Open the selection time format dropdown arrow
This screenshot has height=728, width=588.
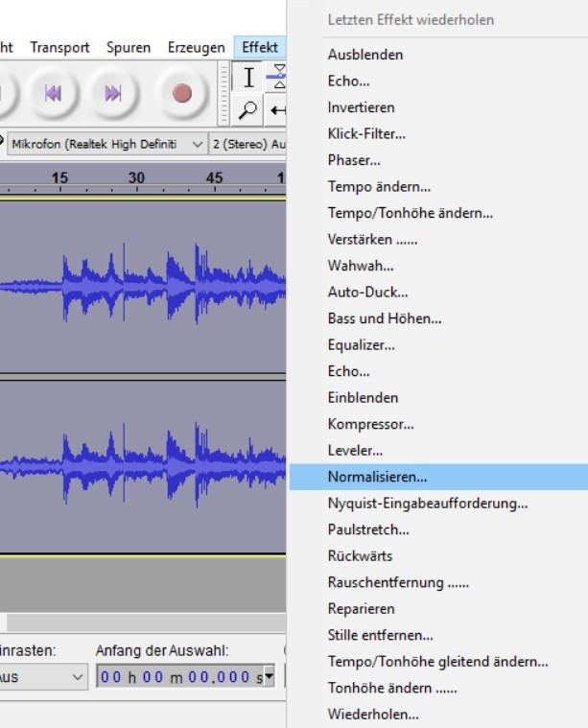[x=269, y=676]
